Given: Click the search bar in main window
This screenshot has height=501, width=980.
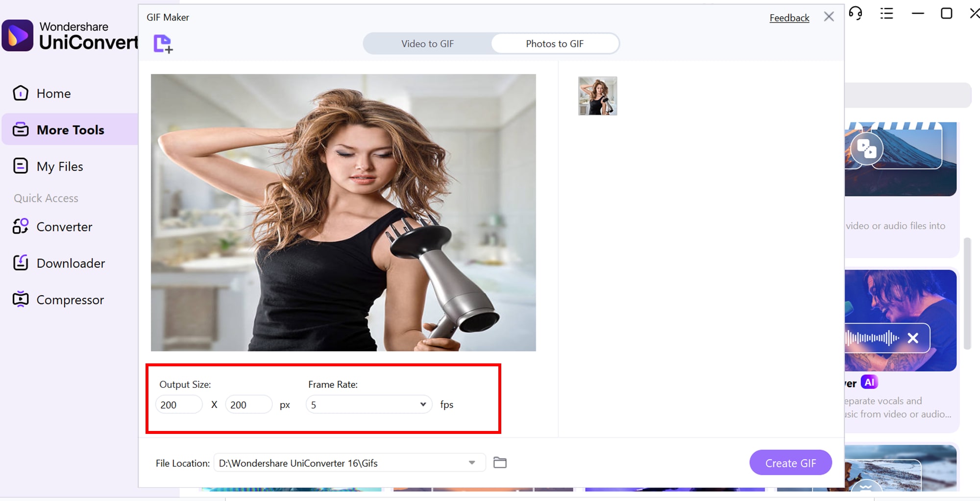Looking at the screenshot, I should click(907, 95).
